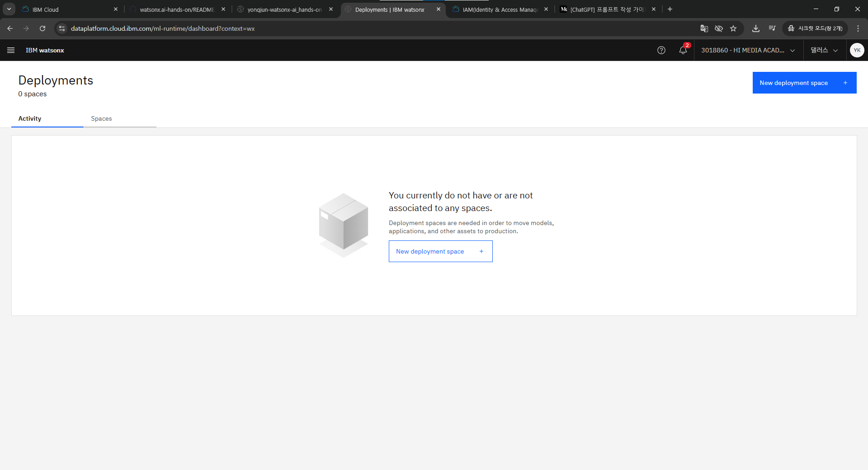The width and height of the screenshot is (868, 470).
Task: Click outlined New deployment space button in empty state
Action: coord(440,251)
